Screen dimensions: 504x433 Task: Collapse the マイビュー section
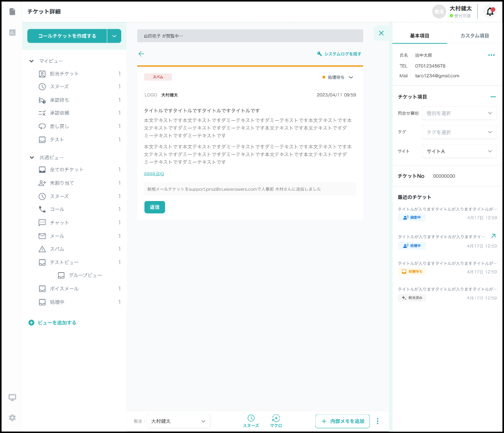point(32,61)
